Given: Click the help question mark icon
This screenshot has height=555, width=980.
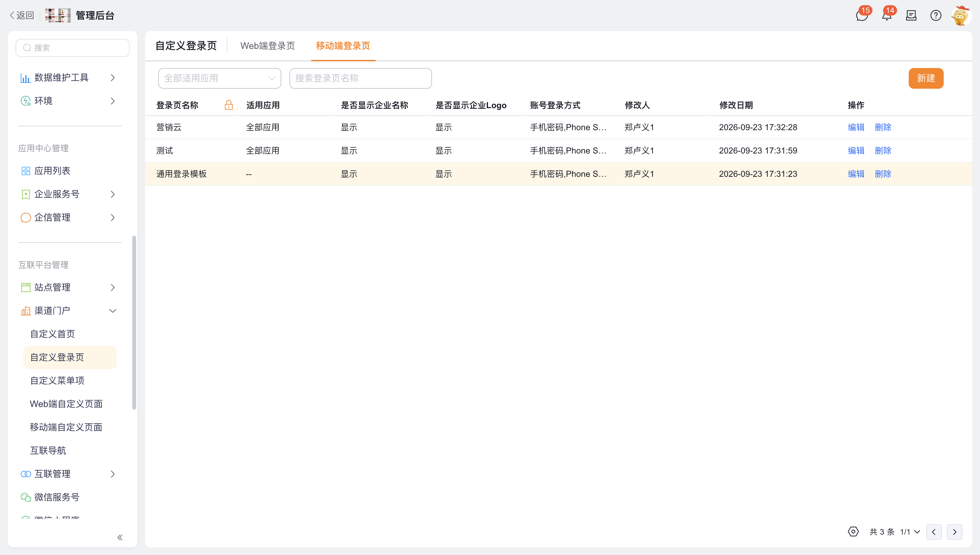Looking at the screenshot, I should pos(936,16).
